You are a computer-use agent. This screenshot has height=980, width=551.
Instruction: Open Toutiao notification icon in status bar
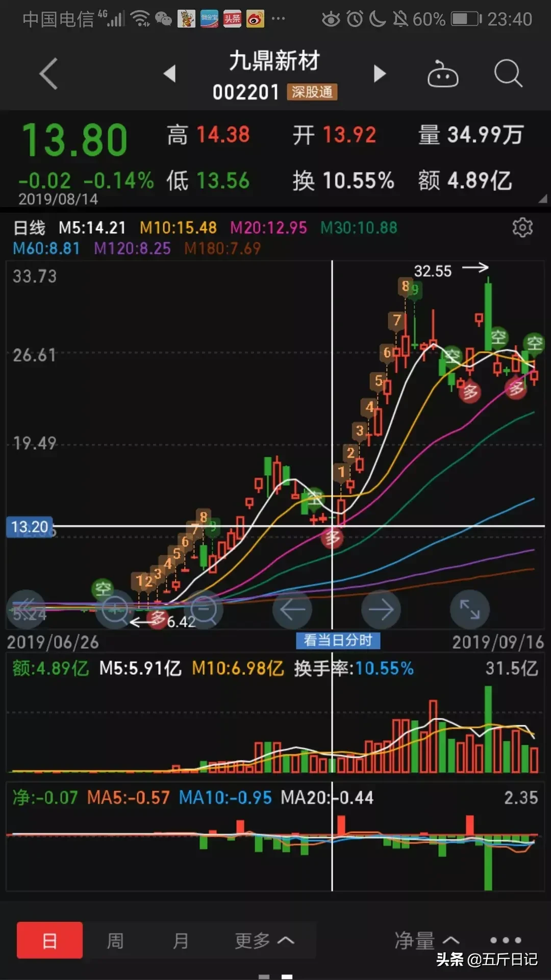click(232, 19)
